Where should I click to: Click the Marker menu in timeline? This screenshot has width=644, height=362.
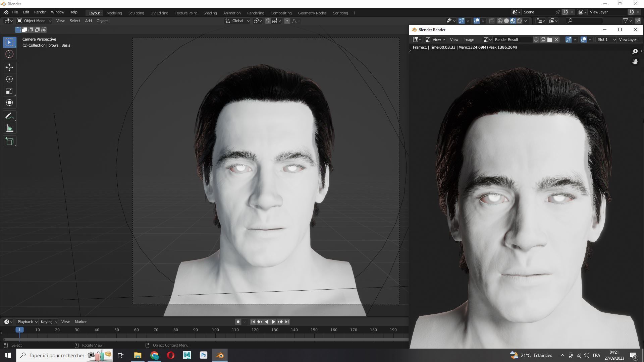click(x=80, y=322)
